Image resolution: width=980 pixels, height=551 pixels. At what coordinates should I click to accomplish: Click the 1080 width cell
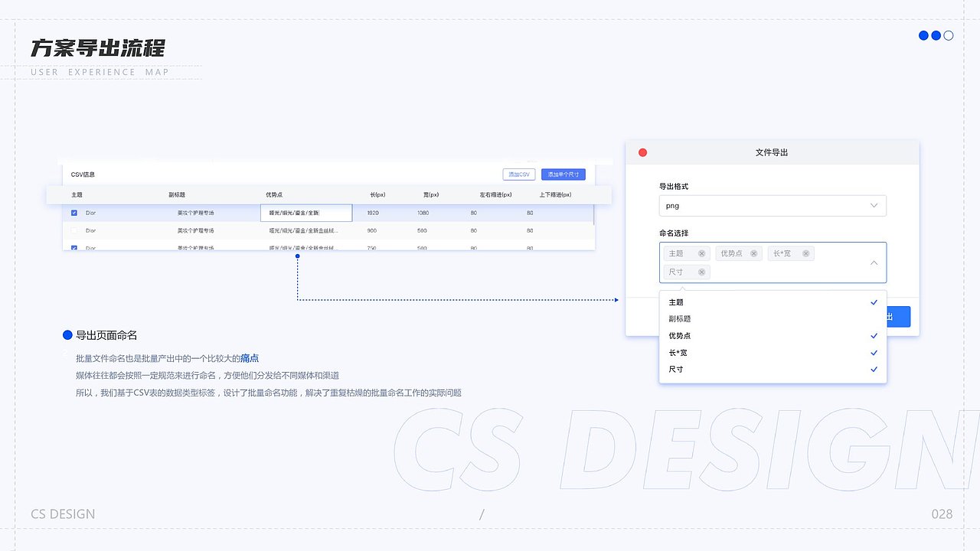pyautogui.click(x=423, y=213)
